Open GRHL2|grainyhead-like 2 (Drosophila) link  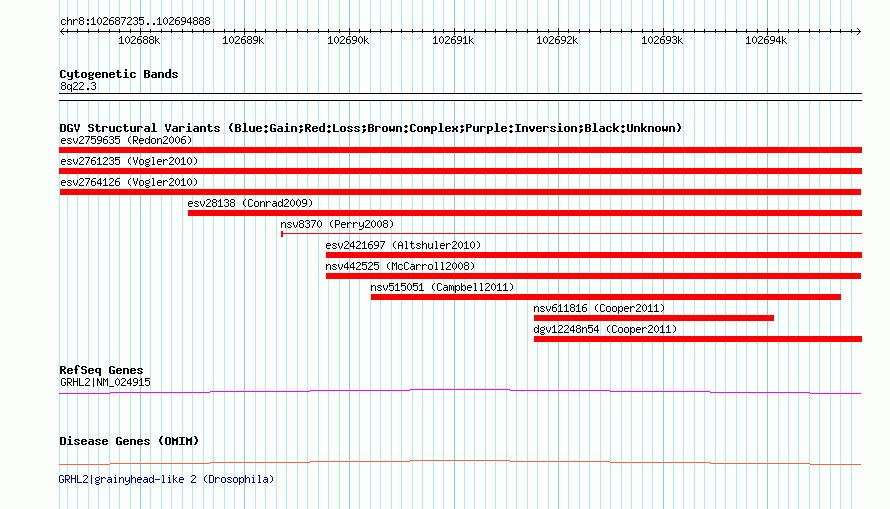click(166, 479)
